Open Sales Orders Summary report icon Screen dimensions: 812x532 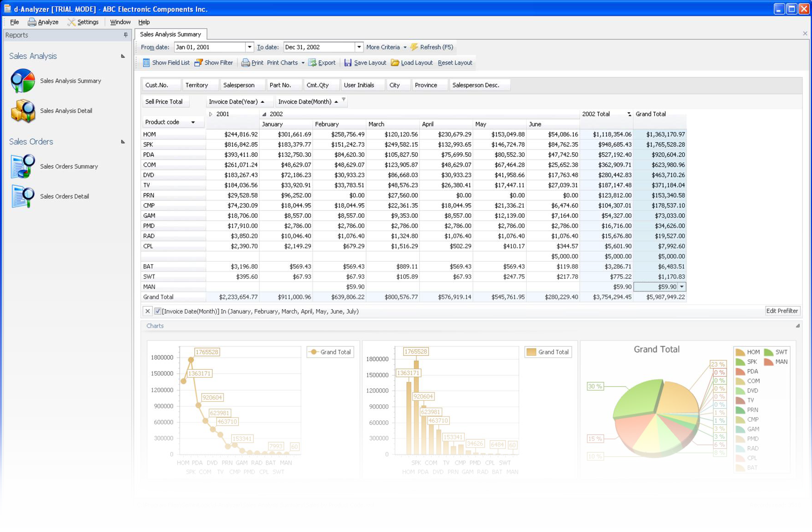click(23, 166)
